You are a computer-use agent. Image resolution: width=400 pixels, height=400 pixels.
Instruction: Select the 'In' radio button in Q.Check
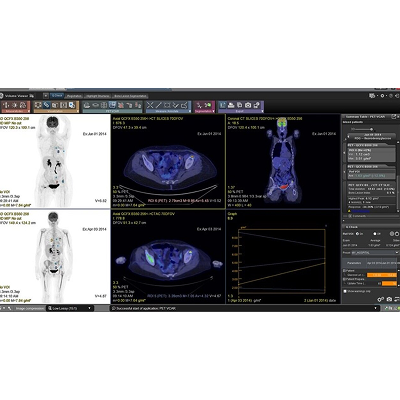coord(357,234)
